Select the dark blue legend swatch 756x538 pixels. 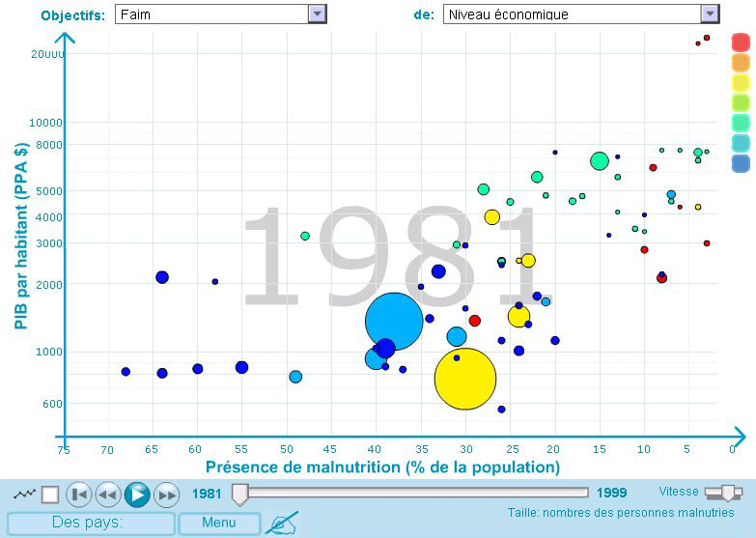pos(741,163)
